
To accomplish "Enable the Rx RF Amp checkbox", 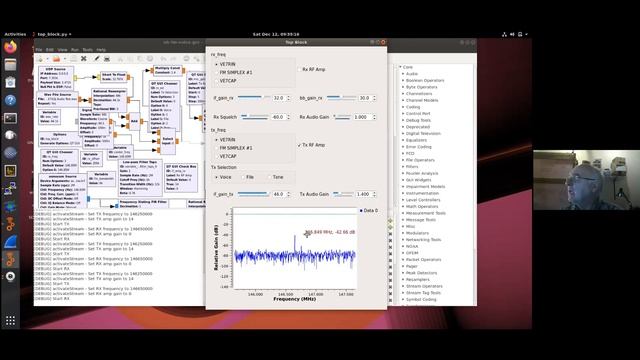I will 311,69.
